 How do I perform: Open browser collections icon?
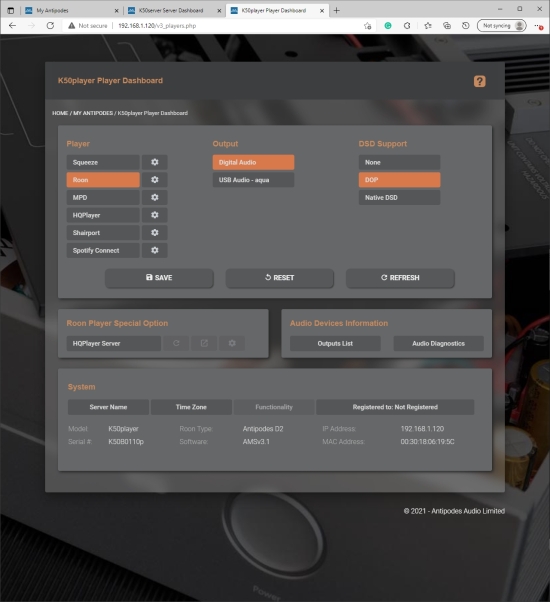tap(447, 26)
